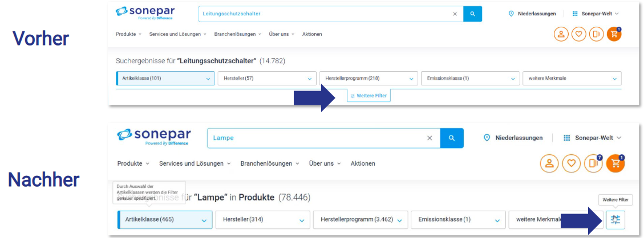Click the result count (14.782)

tap(273, 61)
